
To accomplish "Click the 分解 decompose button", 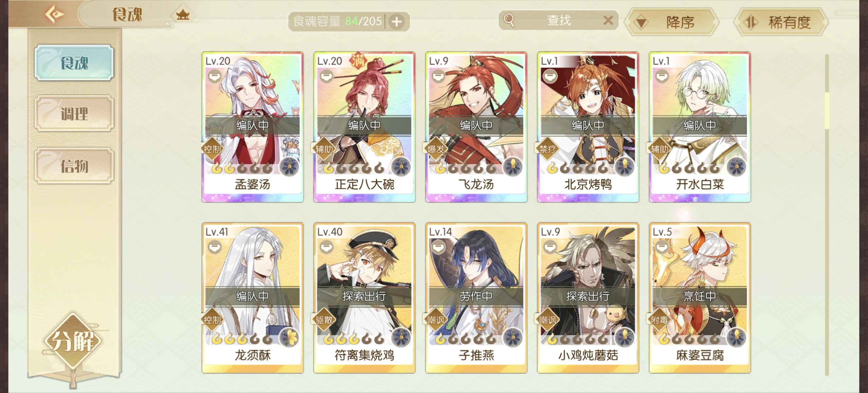I will pyautogui.click(x=73, y=341).
